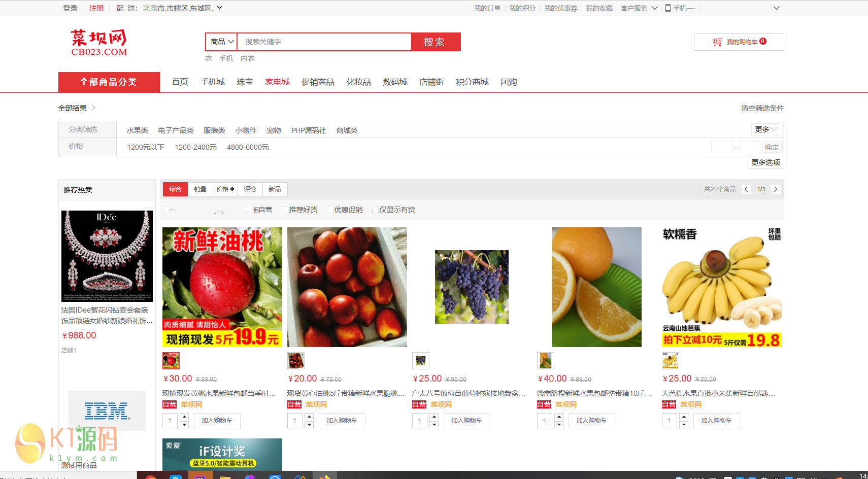Image resolution: width=868 pixels, height=479 pixels.
Task: Open the 新鲜油桃 product image
Action: 222,287
